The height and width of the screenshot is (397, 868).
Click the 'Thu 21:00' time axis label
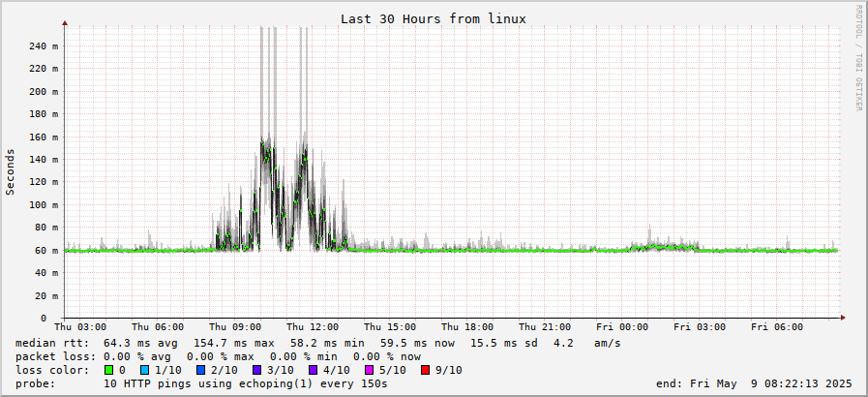point(545,327)
